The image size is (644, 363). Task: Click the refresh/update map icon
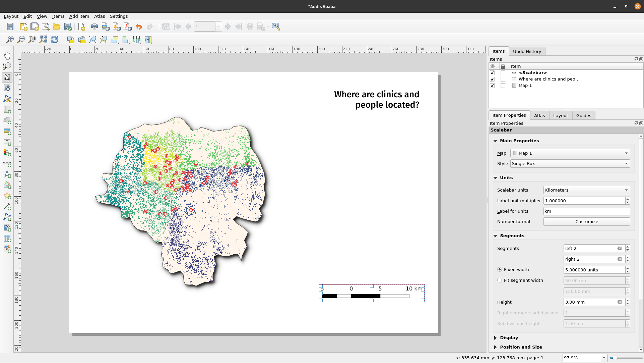pos(54,39)
